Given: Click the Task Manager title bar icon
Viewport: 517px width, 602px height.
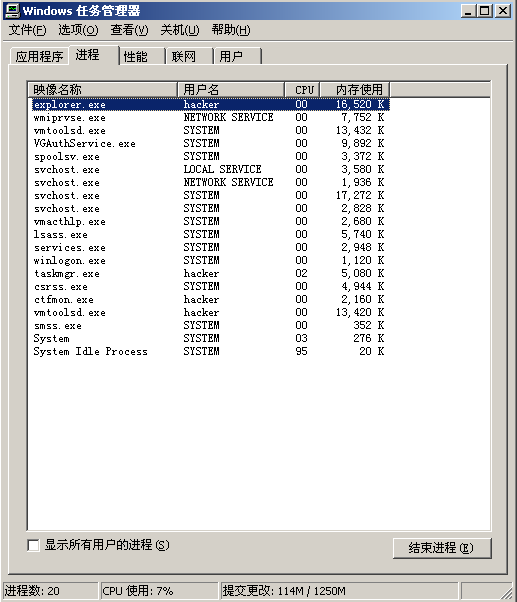Looking at the screenshot, I should coord(12,11).
